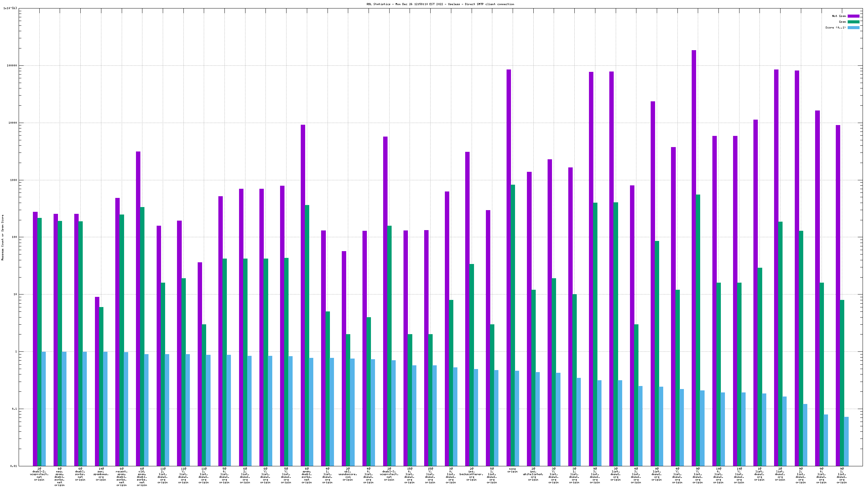Click the light blue Score legend swatch

coord(853,27)
